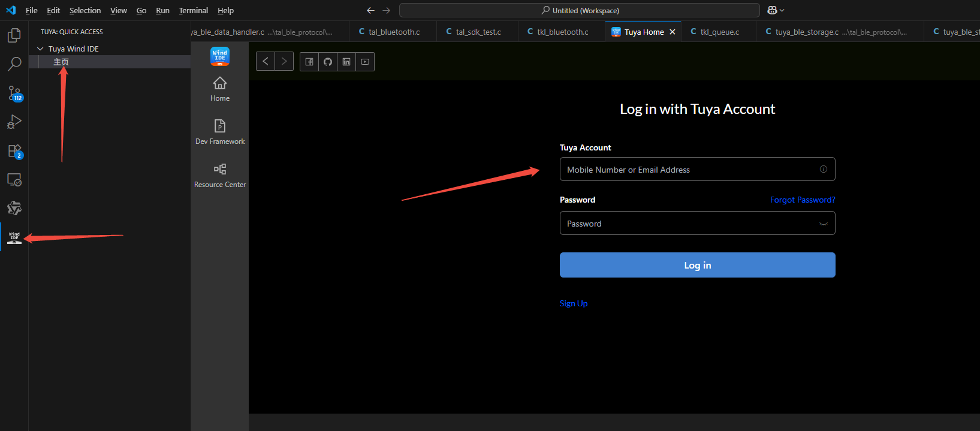The image size is (980, 431).
Task: Focus the Mobile Number or Email Address field
Action: 698,169
